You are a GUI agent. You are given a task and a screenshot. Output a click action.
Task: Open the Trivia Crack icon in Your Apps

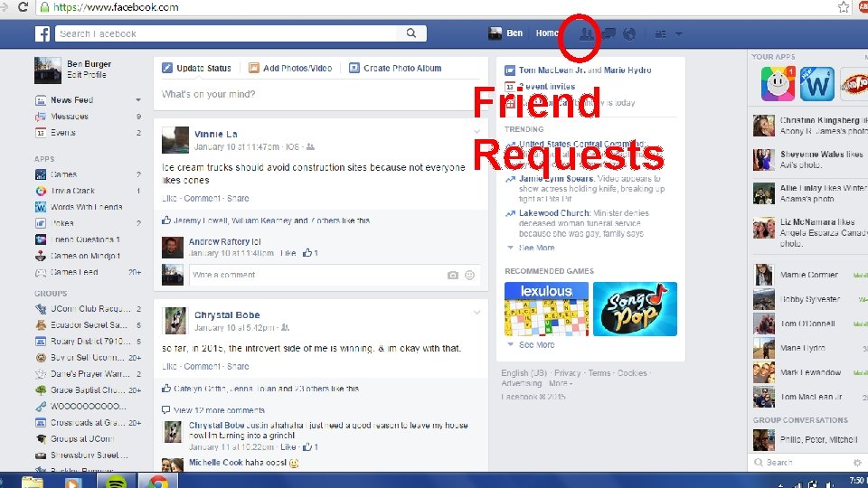coord(778,83)
